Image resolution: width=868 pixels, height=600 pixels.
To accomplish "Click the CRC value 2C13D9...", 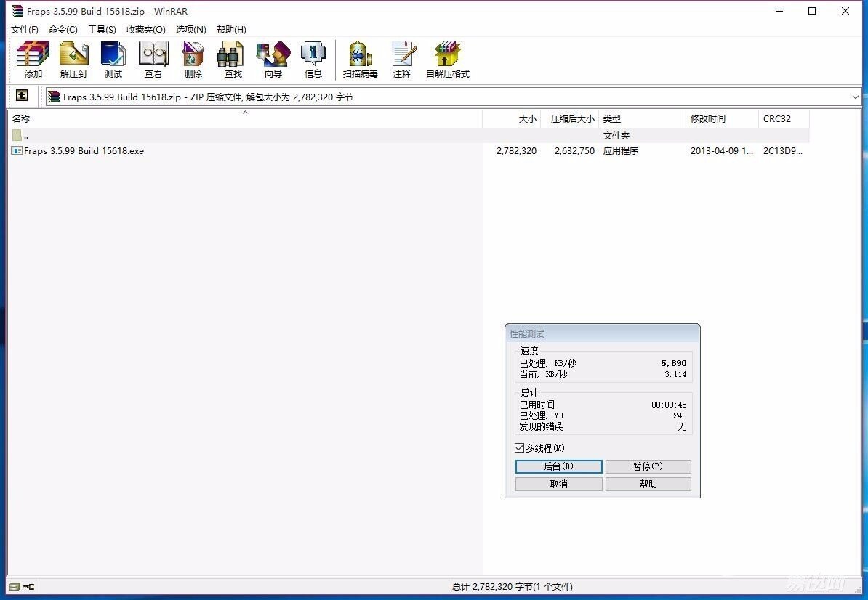I will tap(782, 150).
